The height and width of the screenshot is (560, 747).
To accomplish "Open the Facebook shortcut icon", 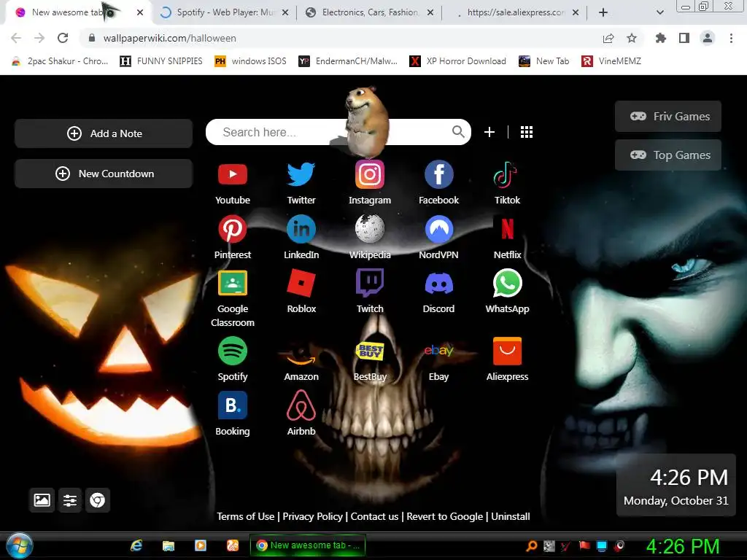I will (438, 174).
